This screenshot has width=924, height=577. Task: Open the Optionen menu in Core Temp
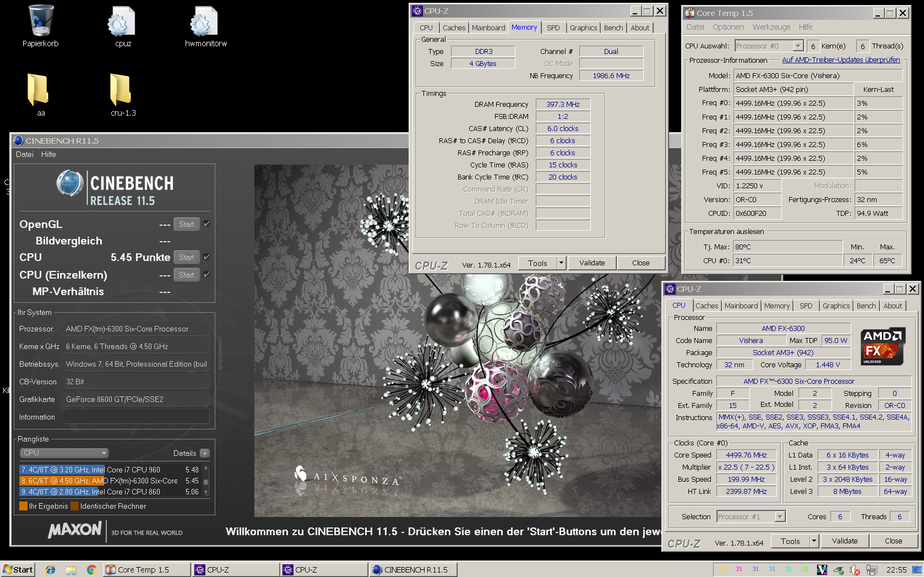tap(728, 27)
